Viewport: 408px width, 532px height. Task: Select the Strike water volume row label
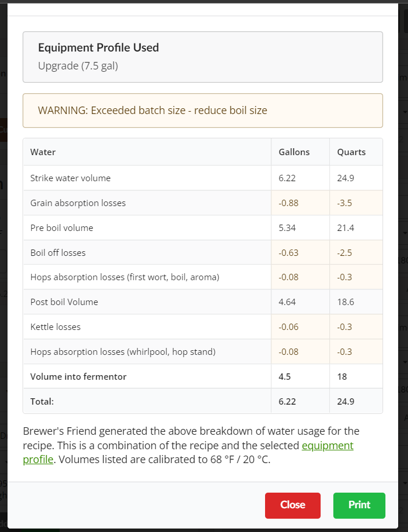70,178
